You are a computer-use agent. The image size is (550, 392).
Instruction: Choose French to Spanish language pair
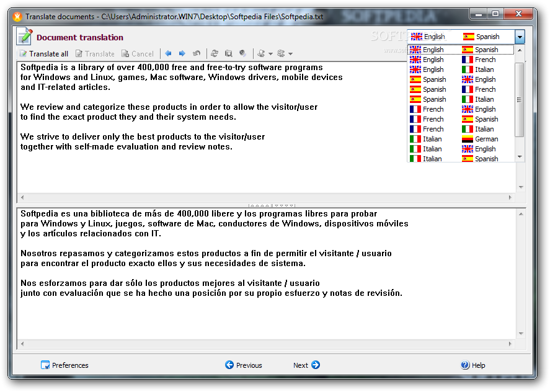point(461,119)
